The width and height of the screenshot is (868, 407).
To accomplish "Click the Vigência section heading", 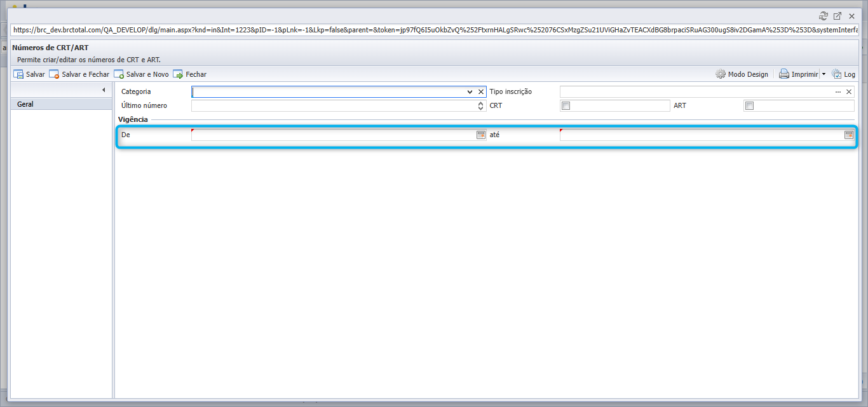I will click(133, 119).
